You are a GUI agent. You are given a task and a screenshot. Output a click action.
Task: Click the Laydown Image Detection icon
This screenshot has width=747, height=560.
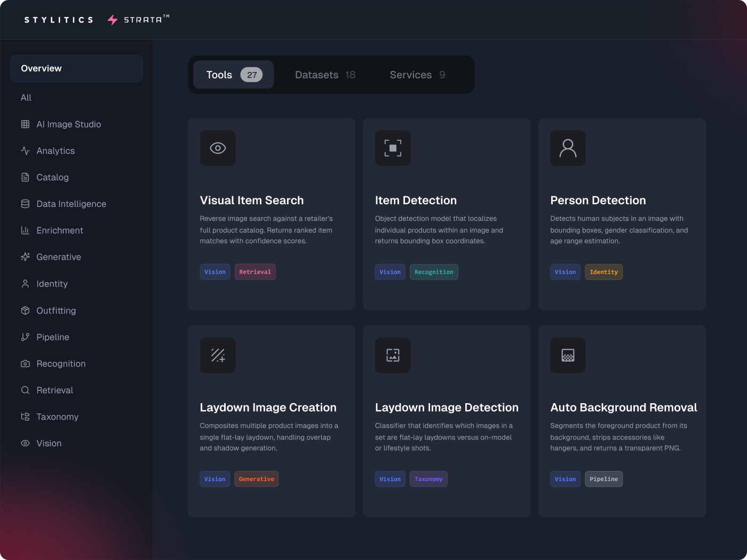click(x=393, y=355)
